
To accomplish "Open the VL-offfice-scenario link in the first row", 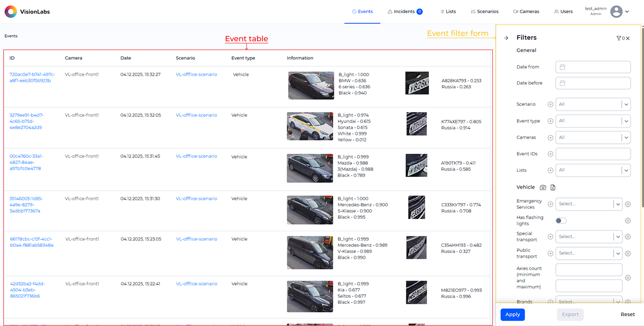I will 197,74.
